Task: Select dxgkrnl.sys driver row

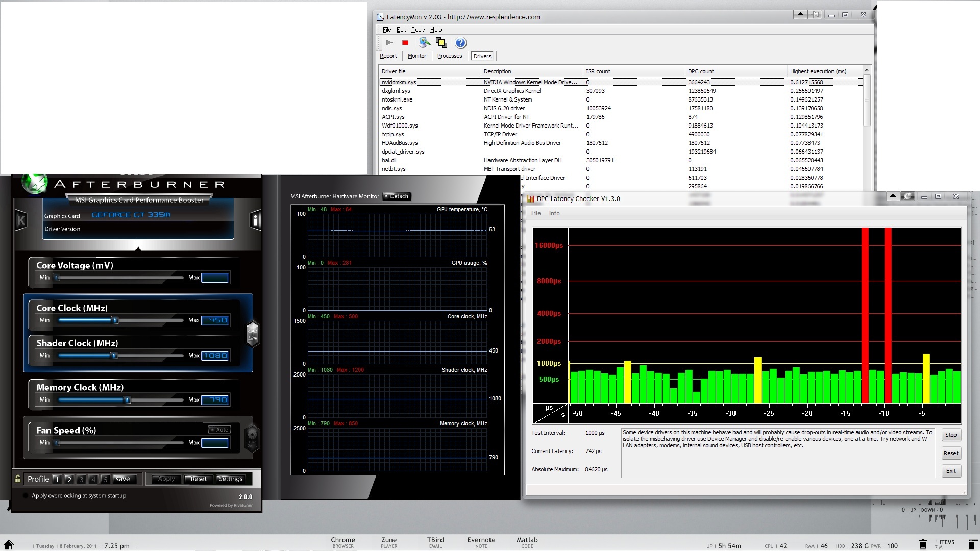Action: coord(621,91)
